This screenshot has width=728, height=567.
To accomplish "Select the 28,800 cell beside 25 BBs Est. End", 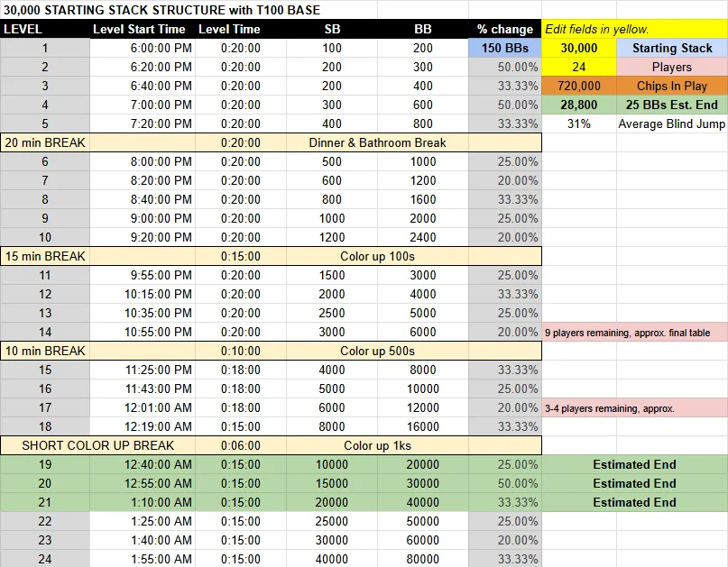I will tap(578, 105).
